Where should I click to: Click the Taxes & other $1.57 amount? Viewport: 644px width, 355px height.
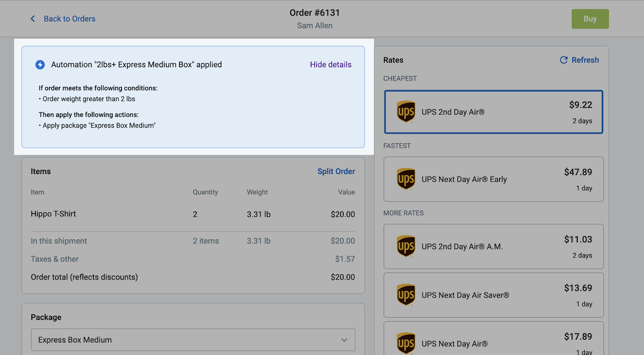tap(345, 259)
